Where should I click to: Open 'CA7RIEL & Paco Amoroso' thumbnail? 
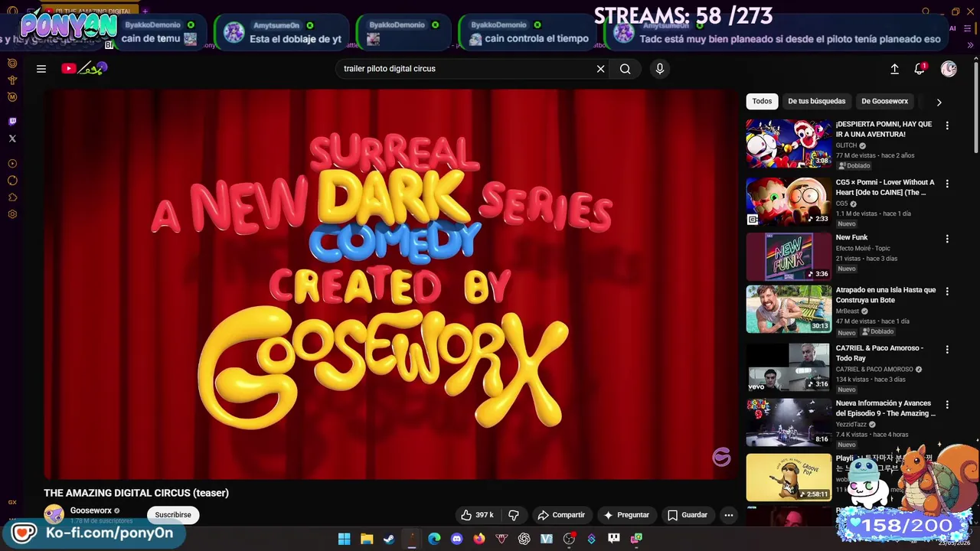coord(789,367)
